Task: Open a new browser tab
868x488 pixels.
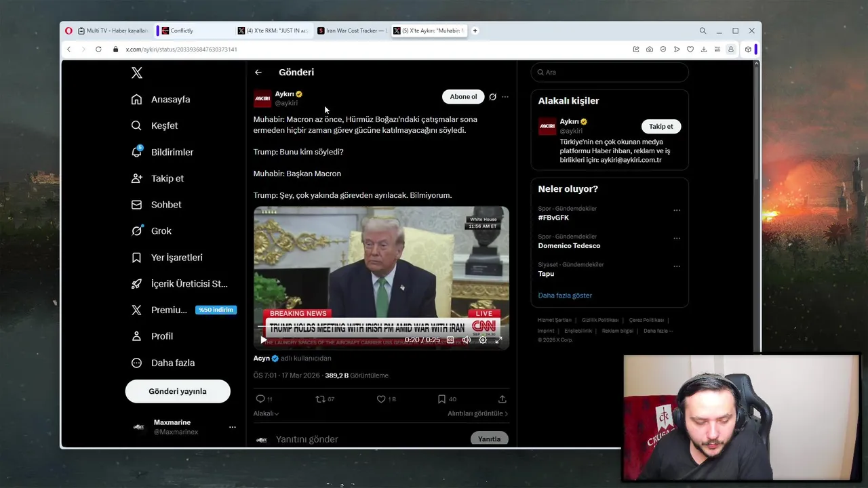Action: coord(475,30)
